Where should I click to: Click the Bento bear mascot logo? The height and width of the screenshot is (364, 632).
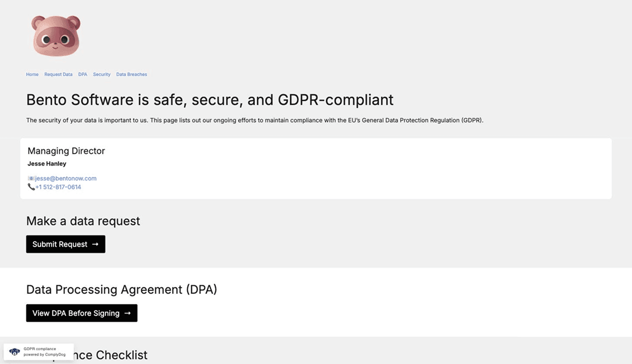56,36
